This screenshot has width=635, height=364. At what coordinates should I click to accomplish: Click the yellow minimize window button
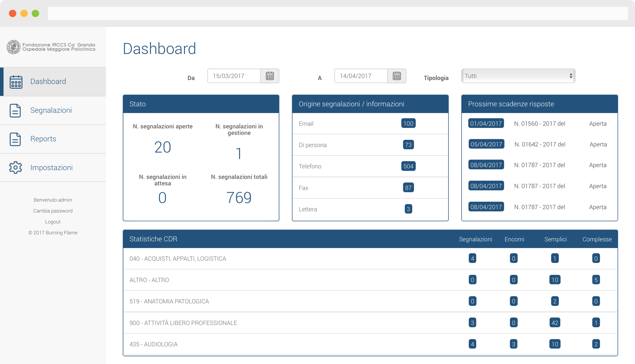24,13
